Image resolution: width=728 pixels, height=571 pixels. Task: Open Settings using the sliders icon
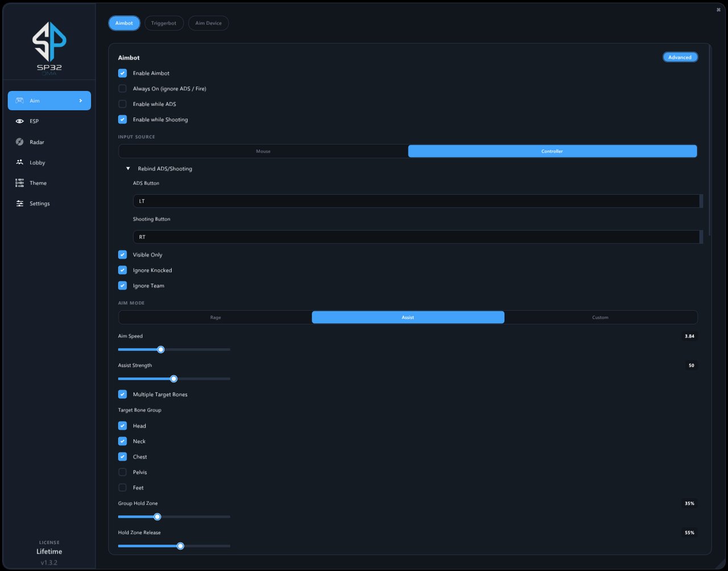click(20, 203)
